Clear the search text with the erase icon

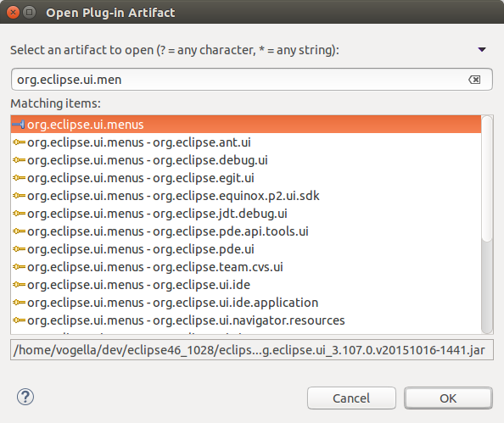tap(474, 80)
